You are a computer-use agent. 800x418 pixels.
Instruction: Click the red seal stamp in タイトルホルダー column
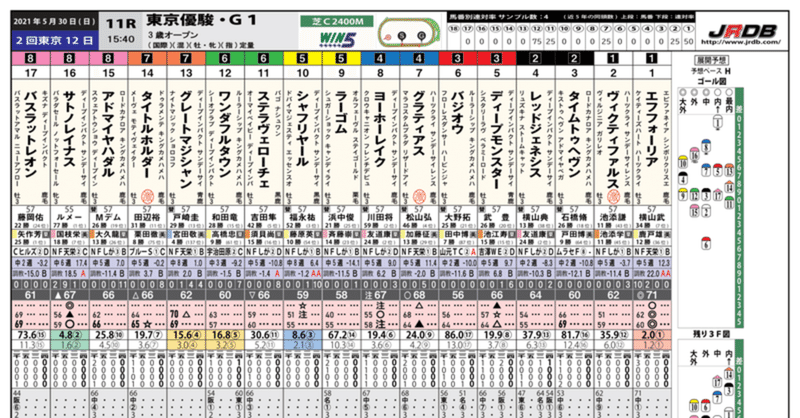(147, 195)
